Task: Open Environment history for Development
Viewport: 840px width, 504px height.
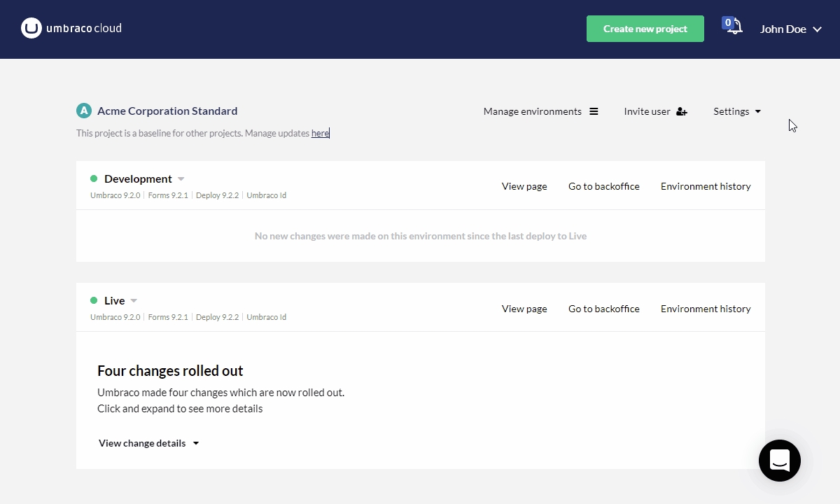Action: (x=706, y=186)
